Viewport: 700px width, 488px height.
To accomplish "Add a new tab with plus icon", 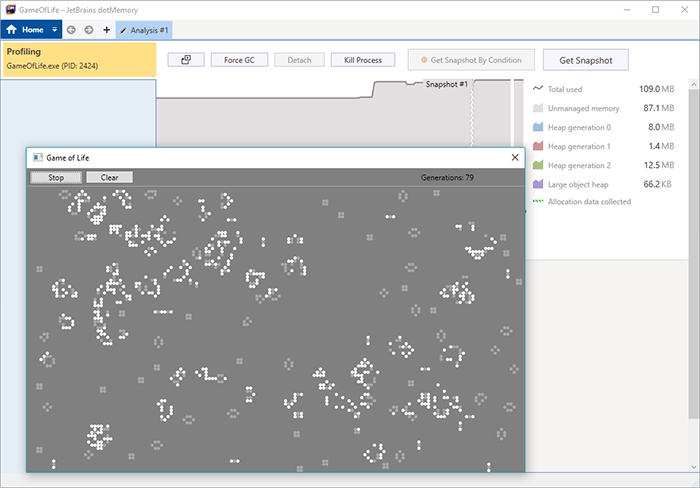I will click(107, 30).
